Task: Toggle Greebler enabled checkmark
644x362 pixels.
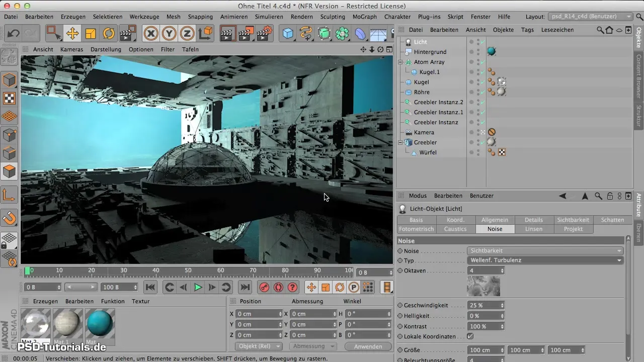Action: tap(483, 142)
